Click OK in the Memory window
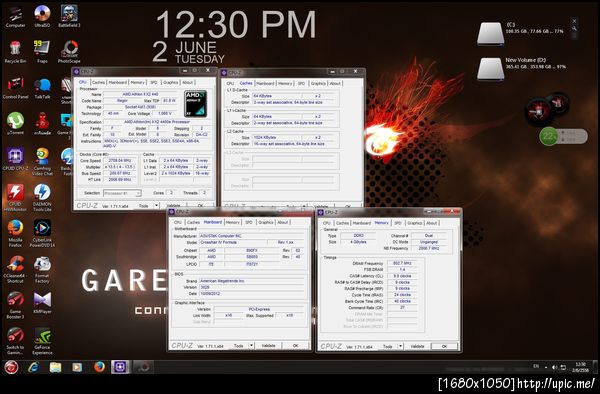This screenshot has height=394, width=600. (444, 346)
